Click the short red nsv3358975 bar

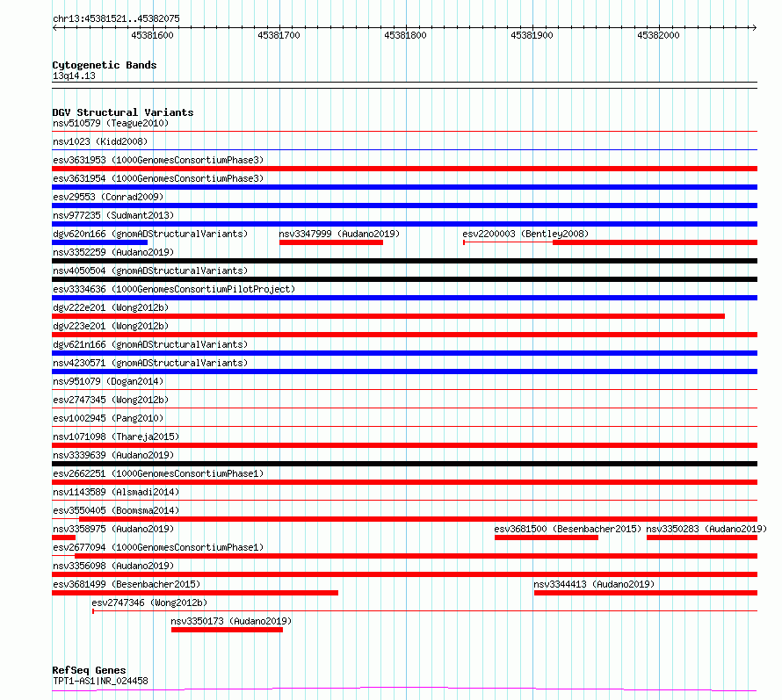tap(63, 538)
